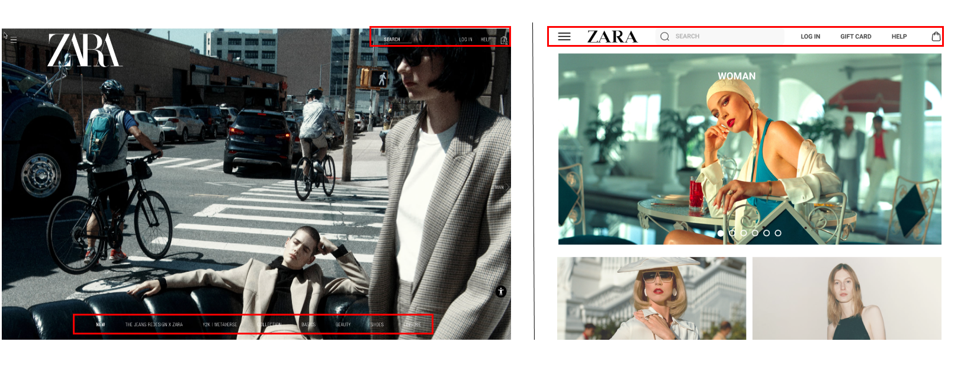Open THE JEANS REDESIGN X ZARA menu item

tap(154, 324)
